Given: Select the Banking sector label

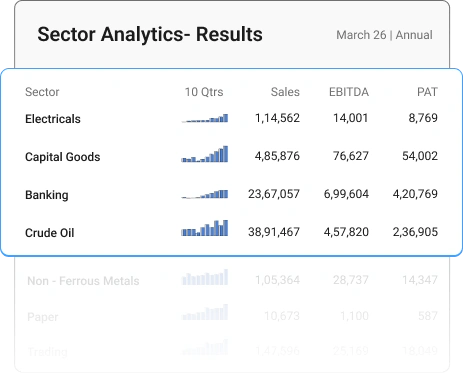Looking at the screenshot, I should click(47, 195).
